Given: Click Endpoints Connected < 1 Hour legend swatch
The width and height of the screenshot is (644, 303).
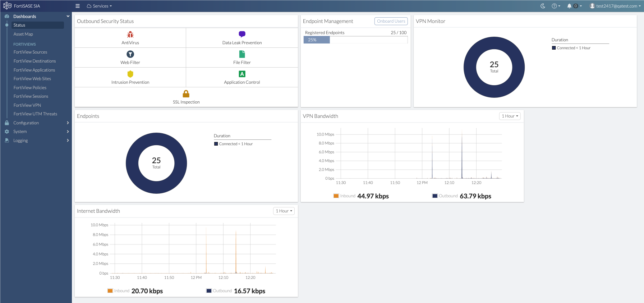Looking at the screenshot, I should [216, 144].
